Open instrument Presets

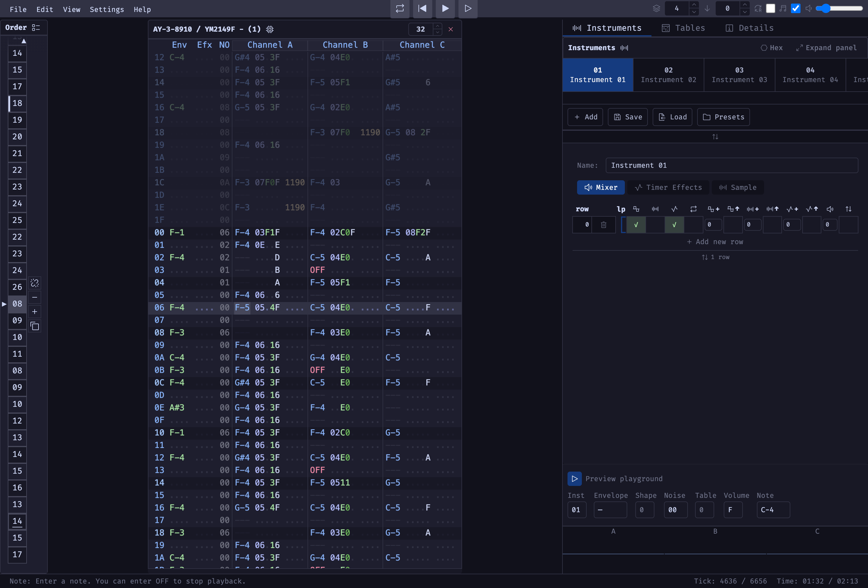tap(723, 117)
